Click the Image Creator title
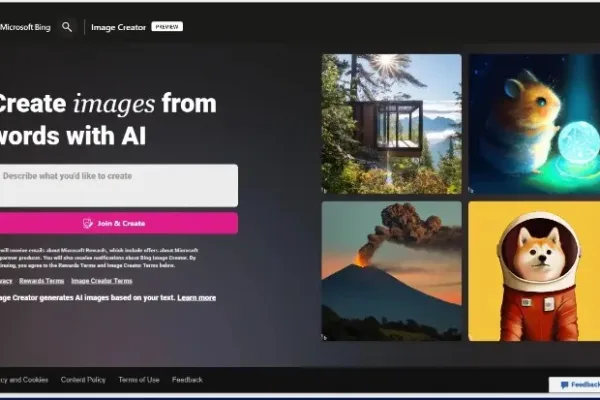The image size is (600, 400). (x=118, y=27)
